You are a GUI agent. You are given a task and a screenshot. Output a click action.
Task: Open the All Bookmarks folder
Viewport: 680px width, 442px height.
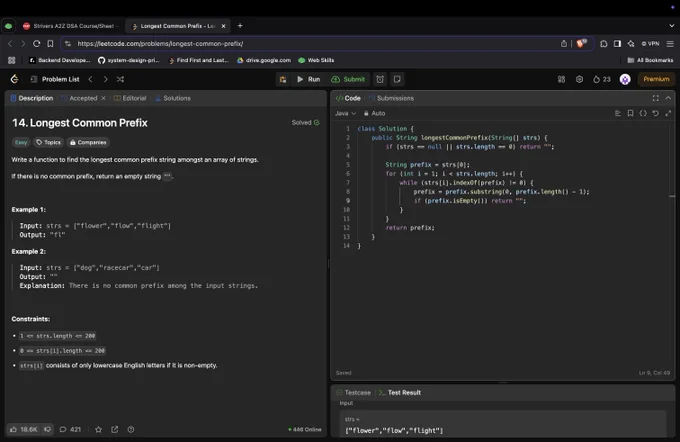pyautogui.click(x=650, y=60)
